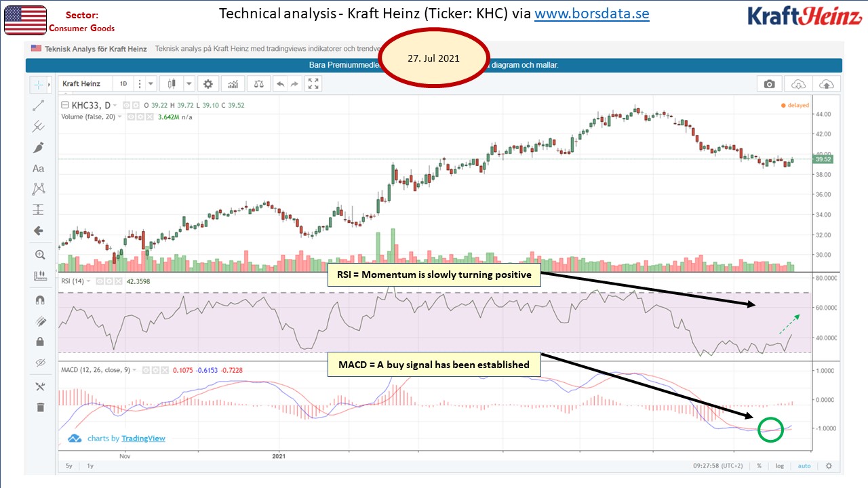Click the 39.52 current price label

pyautogui.click(x=823, y=160)
